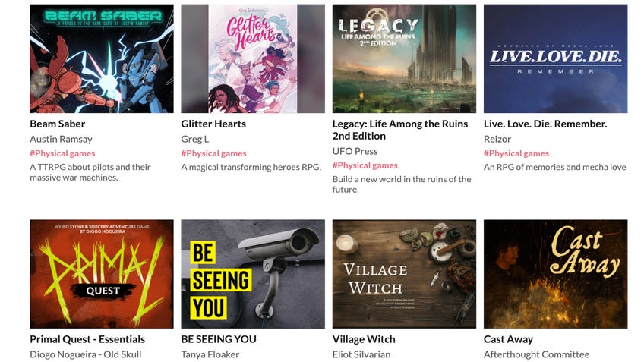644x362 pixels.
Task: Visit author Austin Ramsay's page
Action: point(62,139)
